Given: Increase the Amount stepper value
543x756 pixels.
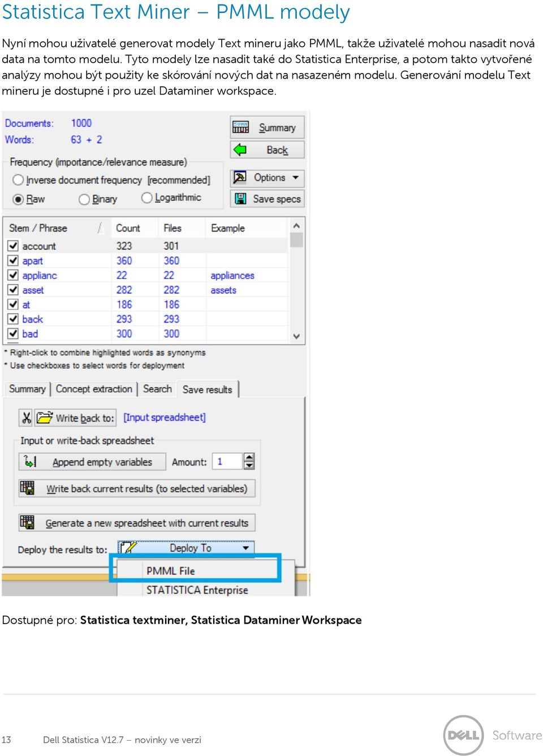Looking at the screenshot, I should [249, 457].
